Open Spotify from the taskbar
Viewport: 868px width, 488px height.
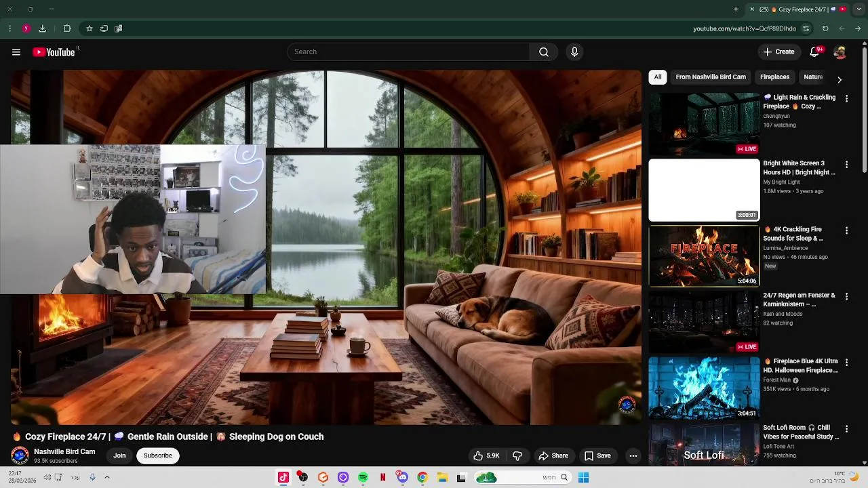363,478
